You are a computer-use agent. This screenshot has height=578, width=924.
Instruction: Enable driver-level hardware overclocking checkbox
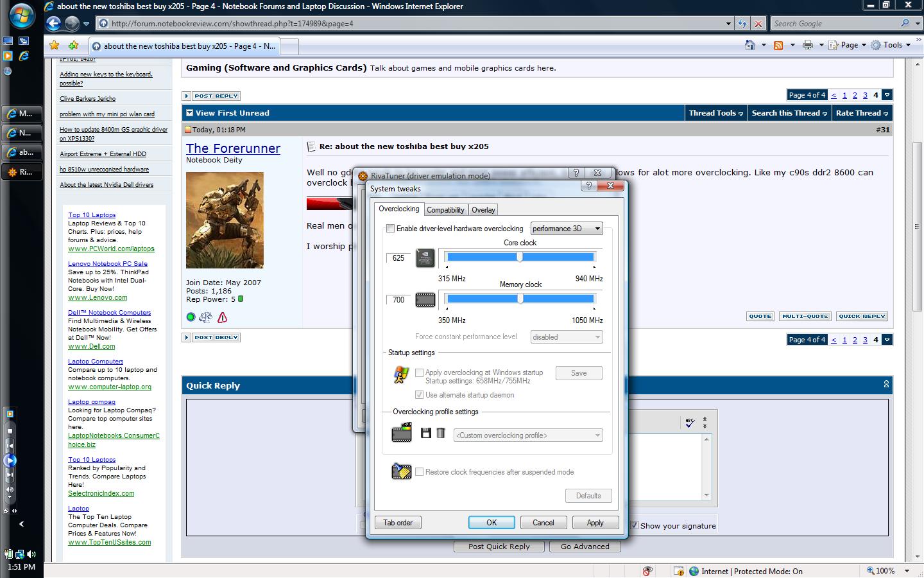390,229
